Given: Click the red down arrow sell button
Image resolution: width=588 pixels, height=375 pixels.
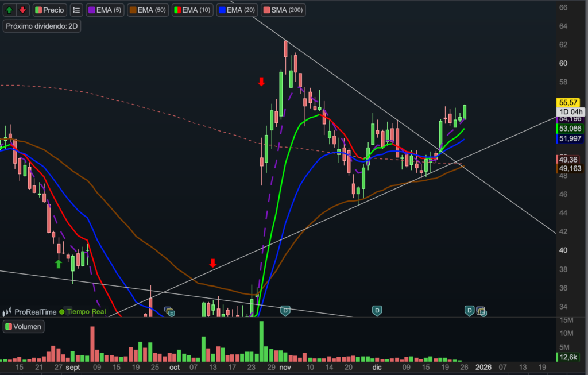Looking at the screenshot, I should 22,10.
